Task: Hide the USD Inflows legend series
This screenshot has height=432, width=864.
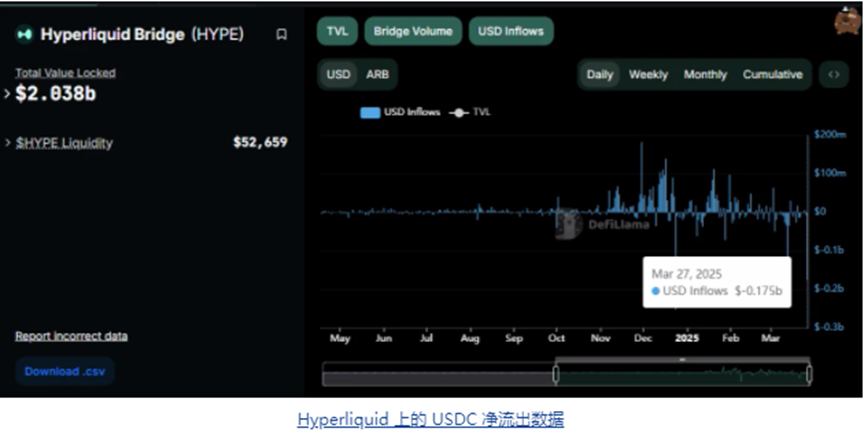Action: pyautogui.click(x=400, y=112)
